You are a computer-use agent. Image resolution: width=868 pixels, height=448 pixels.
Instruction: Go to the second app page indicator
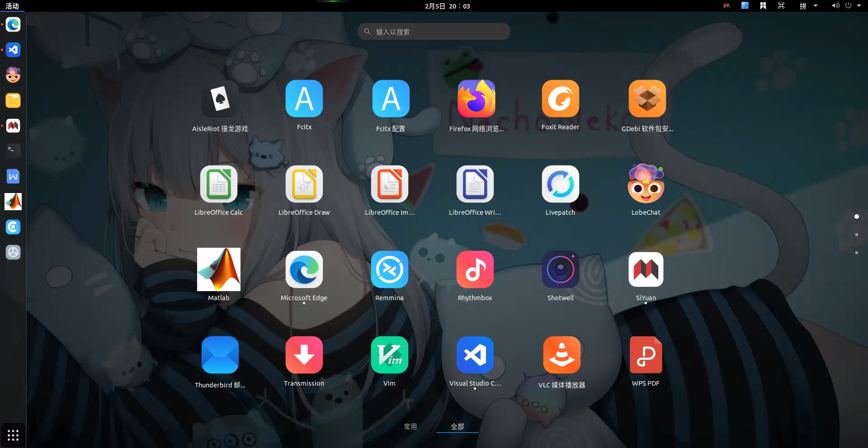[x=856, y=235]
